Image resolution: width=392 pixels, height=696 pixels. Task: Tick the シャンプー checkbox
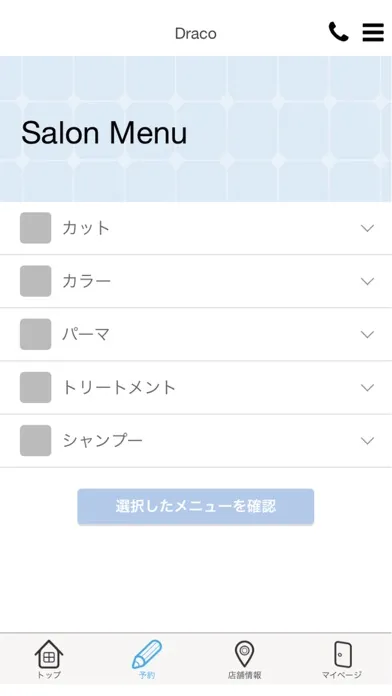click(36, 441)
